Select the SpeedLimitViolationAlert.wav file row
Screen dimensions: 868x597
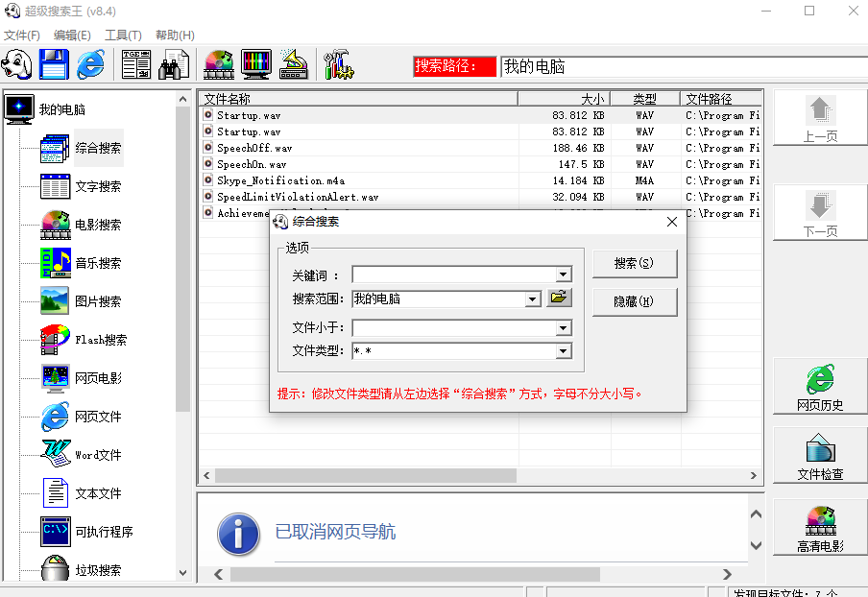point(480,197)
